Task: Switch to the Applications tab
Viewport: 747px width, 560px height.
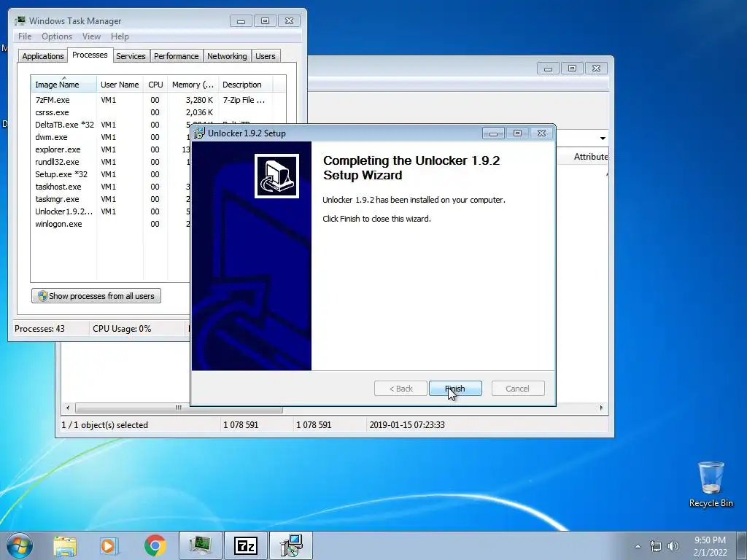Action: pos(43,55)
